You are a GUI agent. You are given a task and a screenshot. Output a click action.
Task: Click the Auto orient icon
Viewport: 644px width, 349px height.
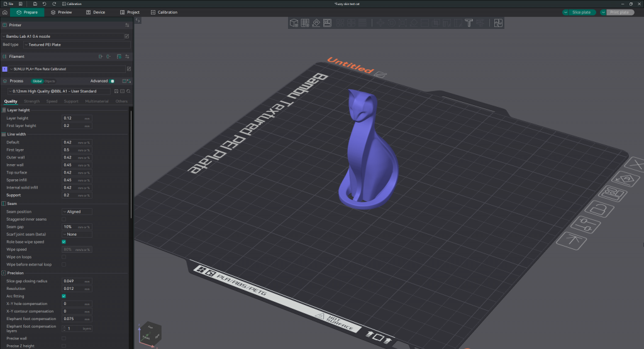coord(317,23)
